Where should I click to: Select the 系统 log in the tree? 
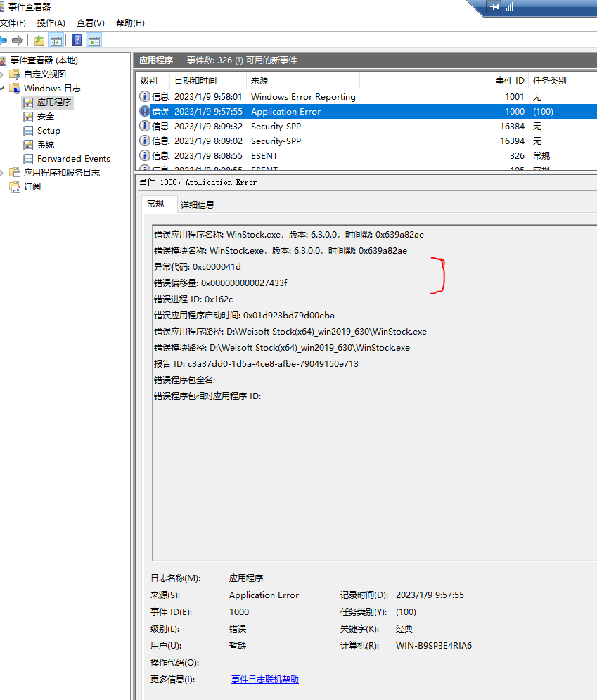tap(46, 145)
